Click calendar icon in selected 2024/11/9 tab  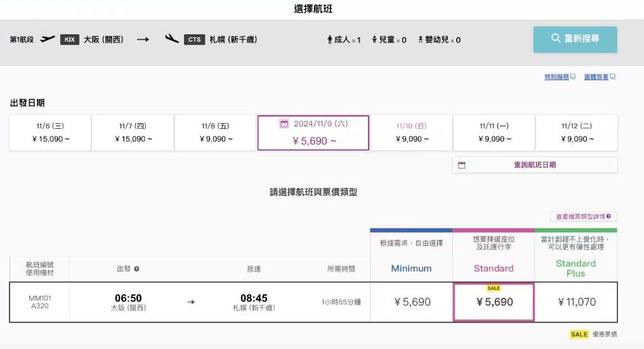[284, 124]
